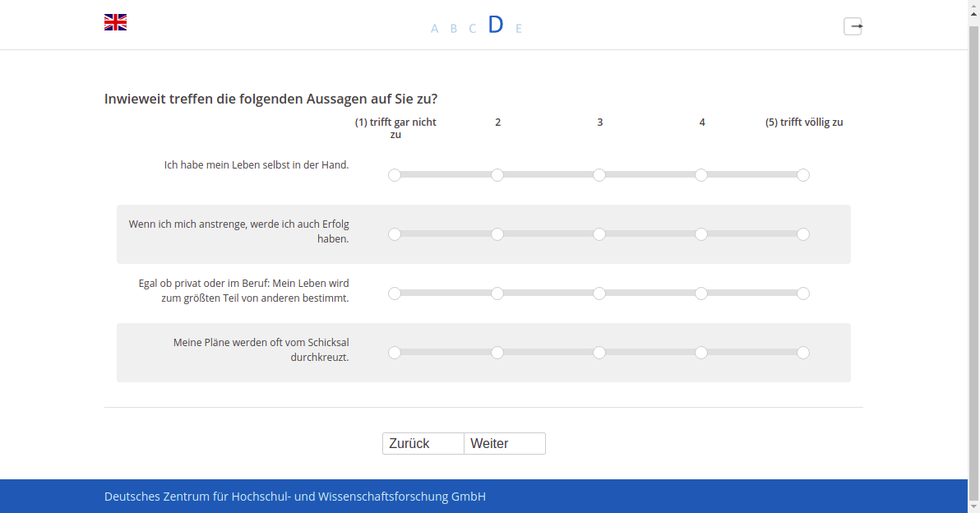The width and height of the screenshot is (980, 513).
Task: Select 5 for 'Ich habe mein Leben selbst in der Hand'
Action: [804, 175]
